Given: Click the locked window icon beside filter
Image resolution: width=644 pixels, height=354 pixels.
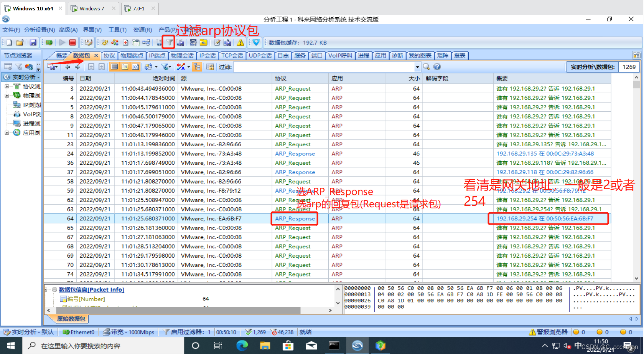Looking at the screenshot, I should pos(210,67).
